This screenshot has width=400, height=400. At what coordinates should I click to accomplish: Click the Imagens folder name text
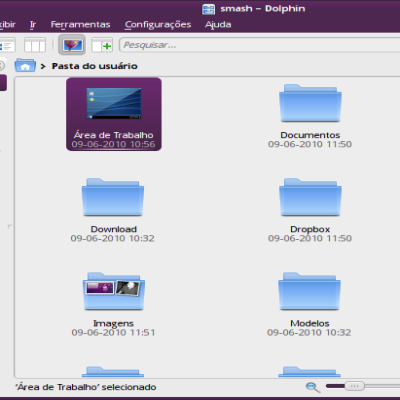tap(113, 323)
